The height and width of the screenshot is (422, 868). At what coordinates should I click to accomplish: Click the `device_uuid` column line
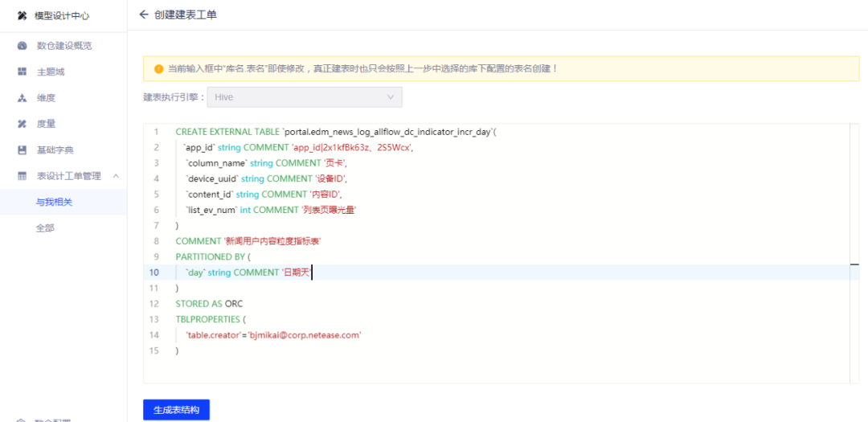[266, 178]
